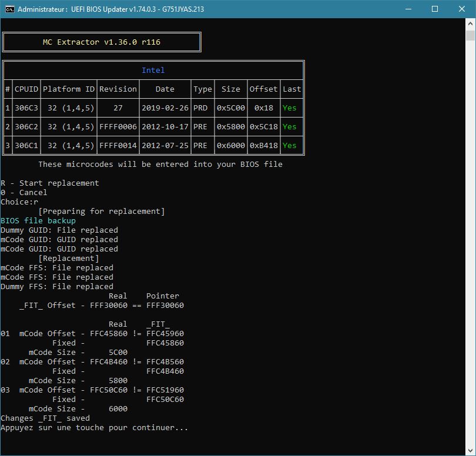
Task: Click offset cell '0x5C18'
Action: point(263,126)
